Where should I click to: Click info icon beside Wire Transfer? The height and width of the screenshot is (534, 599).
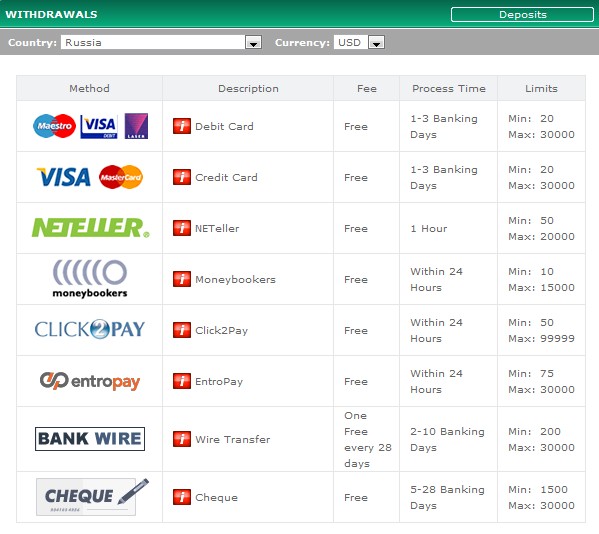[x=182, y=439]
